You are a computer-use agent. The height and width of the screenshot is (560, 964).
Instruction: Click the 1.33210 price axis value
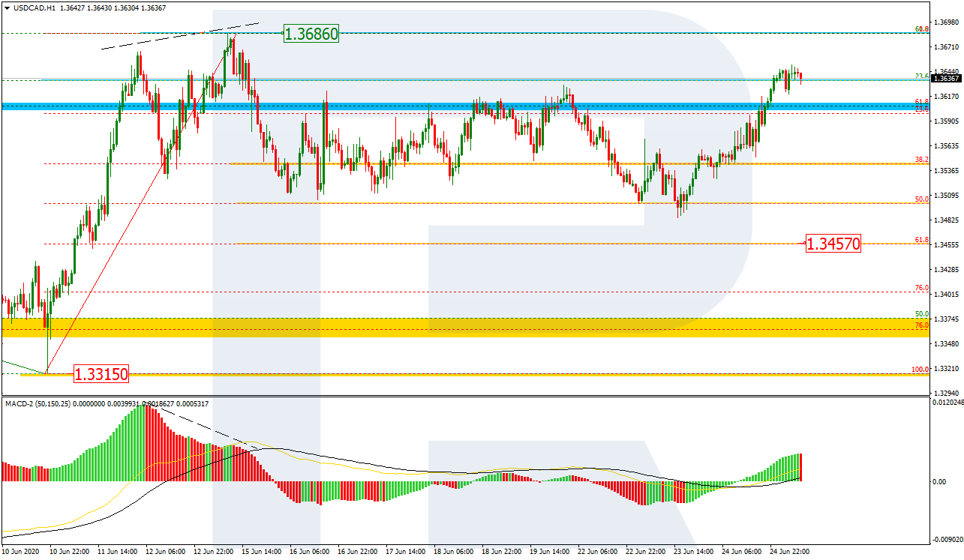pyautogui.click(x=947, y=368)
